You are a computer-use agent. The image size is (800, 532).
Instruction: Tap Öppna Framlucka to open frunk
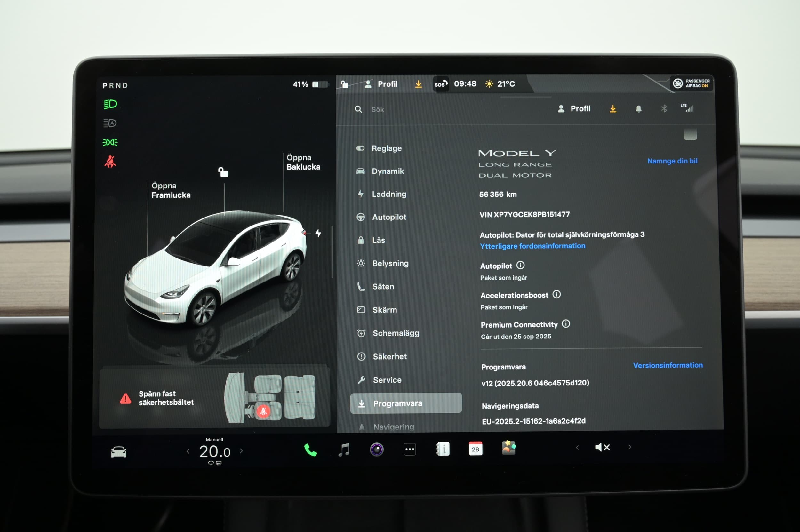(x=171, y=190)
